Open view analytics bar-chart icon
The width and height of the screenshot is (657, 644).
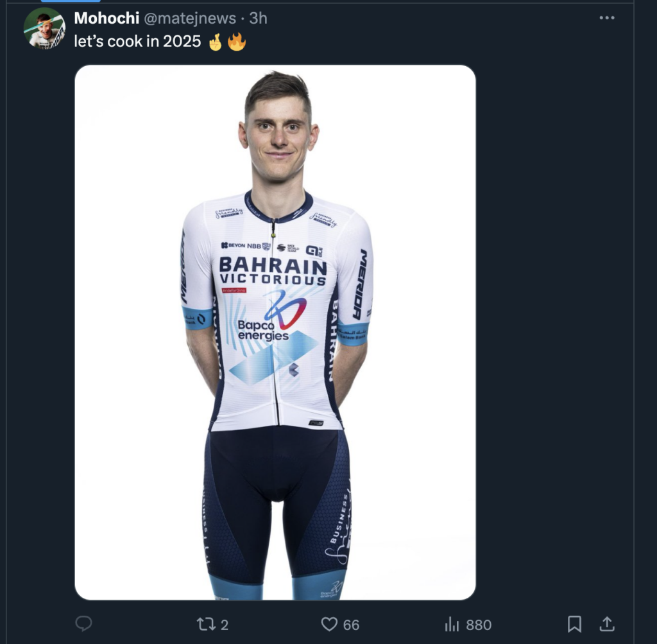[452, 624]
